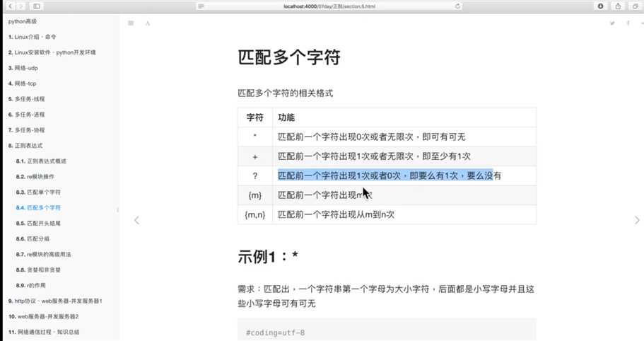Show tab overview in Safari
Viewport: 644px width, 341px height.
pos(636,6)
